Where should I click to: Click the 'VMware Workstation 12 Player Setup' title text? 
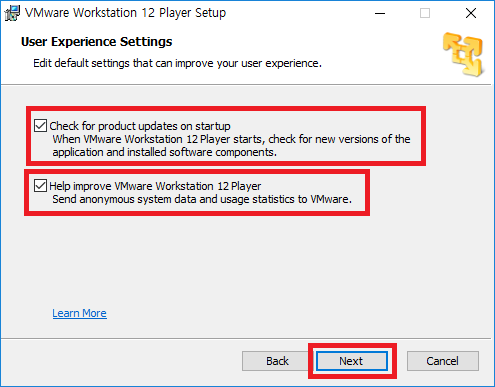126,13
